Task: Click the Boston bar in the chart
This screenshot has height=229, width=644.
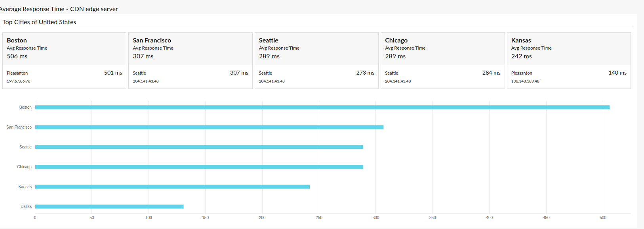Action: (322, 107)
